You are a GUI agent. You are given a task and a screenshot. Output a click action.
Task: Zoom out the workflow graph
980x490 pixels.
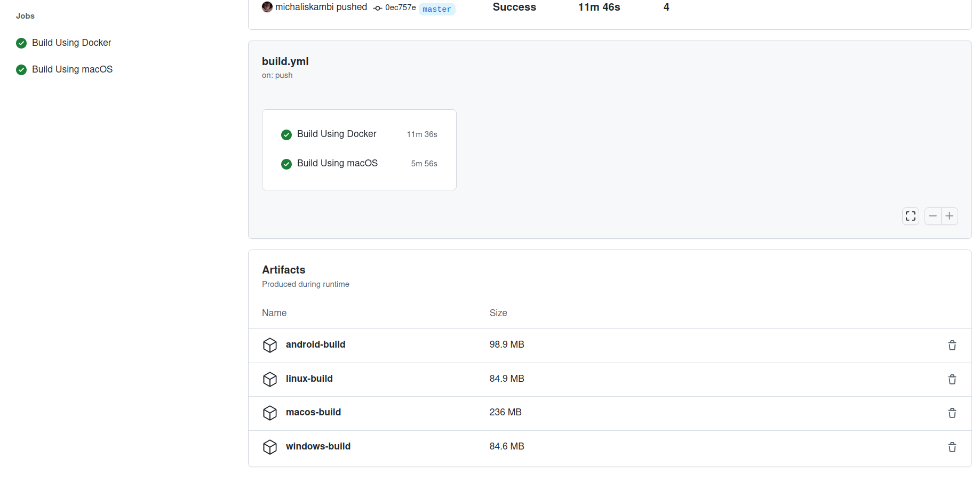point(933,216)
